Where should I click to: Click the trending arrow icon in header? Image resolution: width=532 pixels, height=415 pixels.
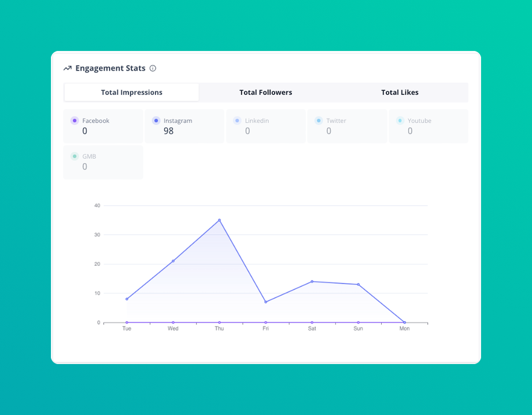(x=68, y=68)
